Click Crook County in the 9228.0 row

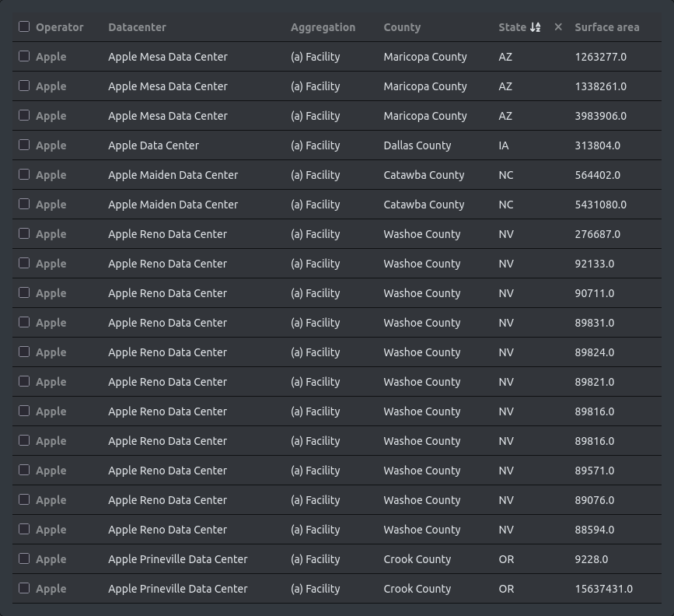417,559
